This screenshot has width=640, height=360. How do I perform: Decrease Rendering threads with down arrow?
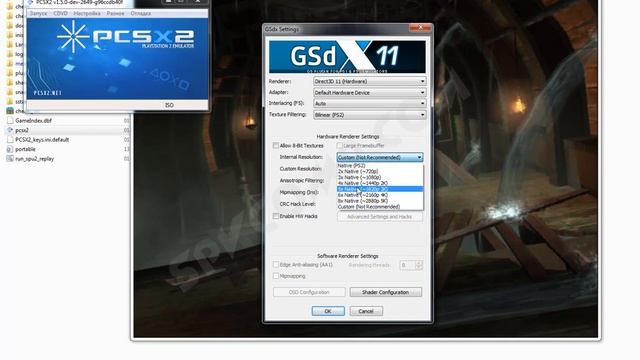418,268
